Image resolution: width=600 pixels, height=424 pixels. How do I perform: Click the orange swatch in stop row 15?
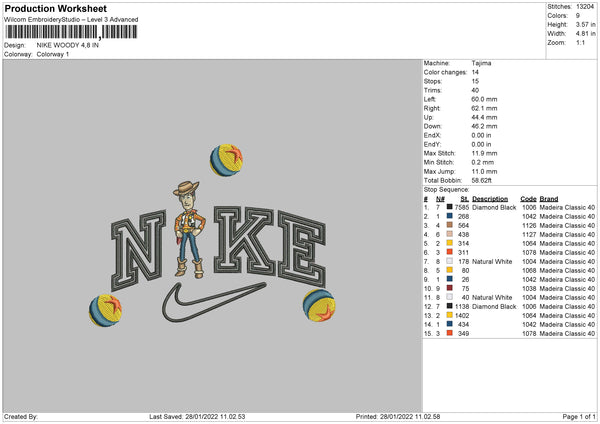click(450, 333)
